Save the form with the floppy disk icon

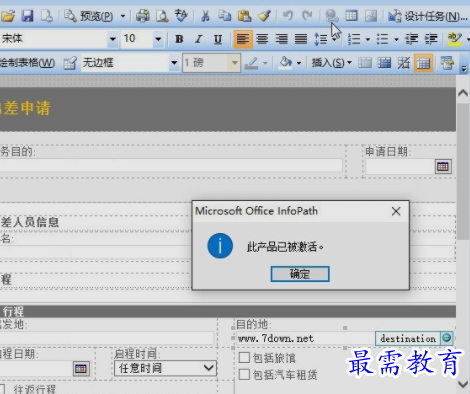(27, 16)
